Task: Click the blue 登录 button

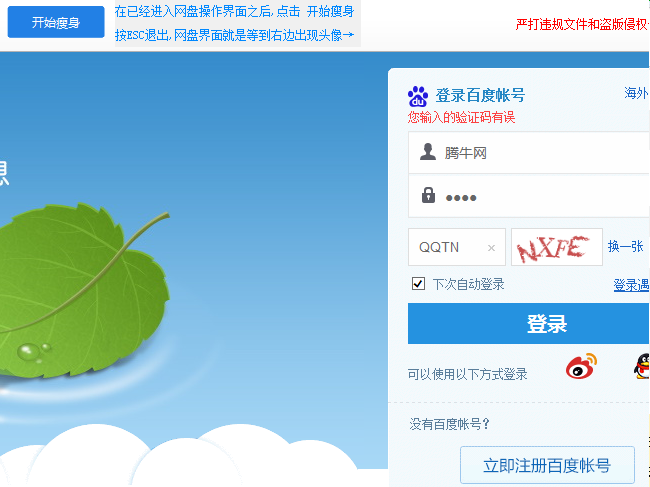Action: click(x=529, y=324)
